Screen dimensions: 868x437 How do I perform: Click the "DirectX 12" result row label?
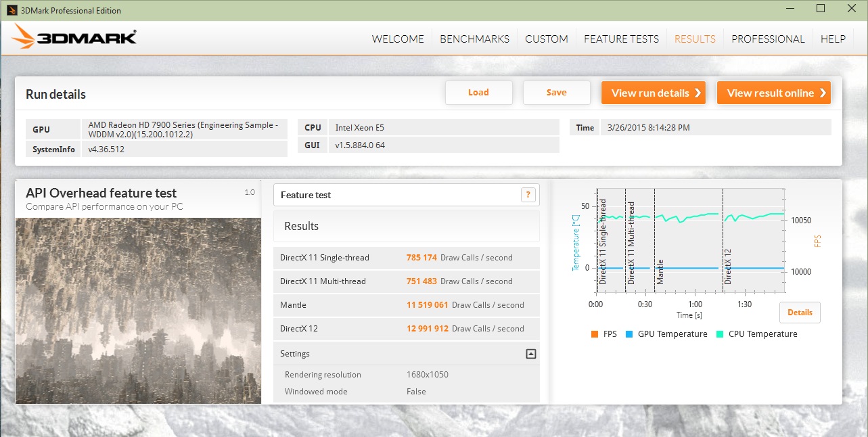pos(299,329)
